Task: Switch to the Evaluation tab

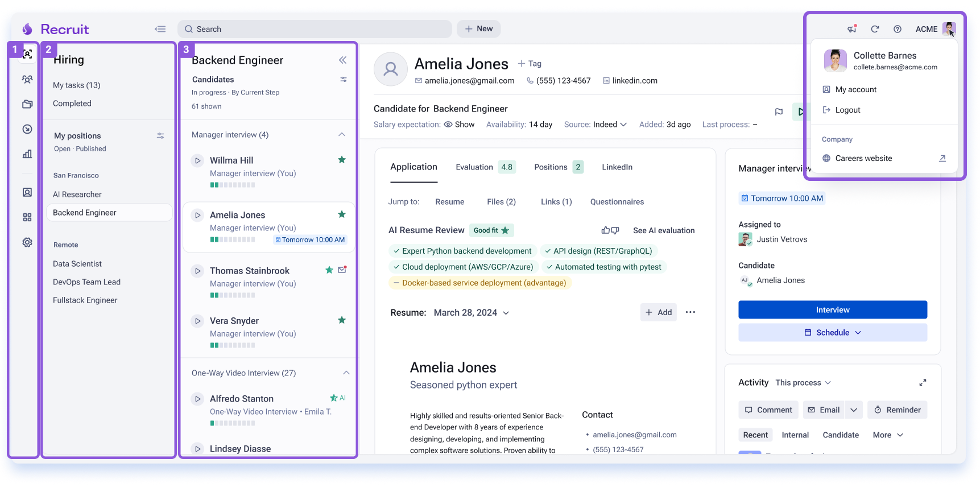Action: [x=485, y=167]
